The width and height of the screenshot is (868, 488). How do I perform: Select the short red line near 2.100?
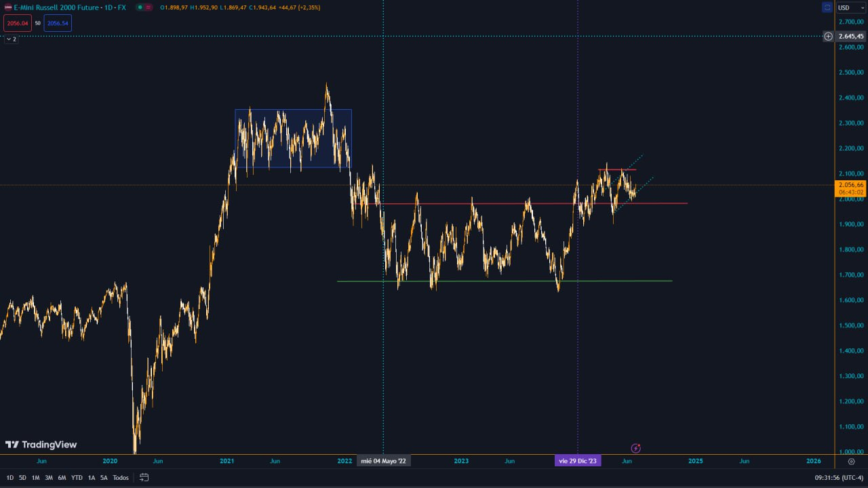tap(617, 169)
